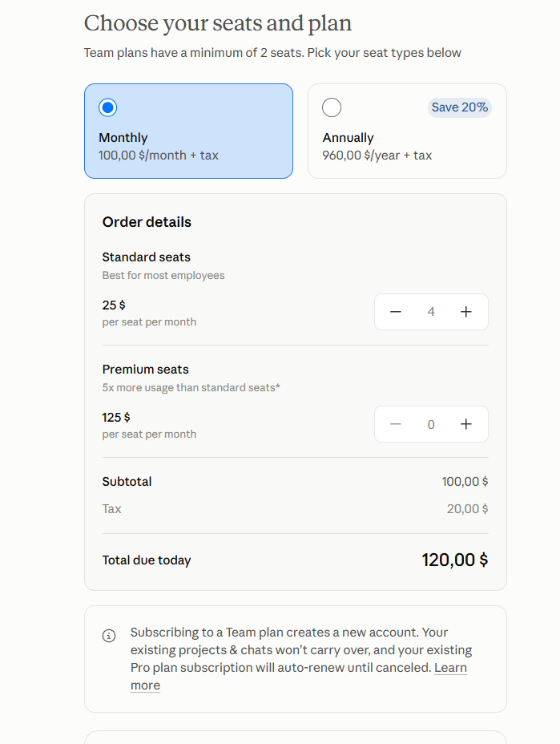560x744 pixels.
Task: Open the Learn more link
Action: (x=450, y=668)
